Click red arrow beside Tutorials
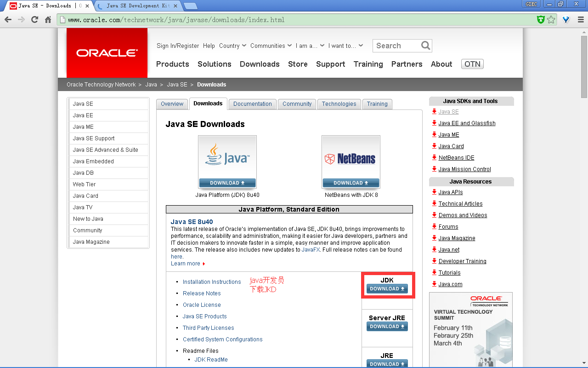 coord(434,272)
